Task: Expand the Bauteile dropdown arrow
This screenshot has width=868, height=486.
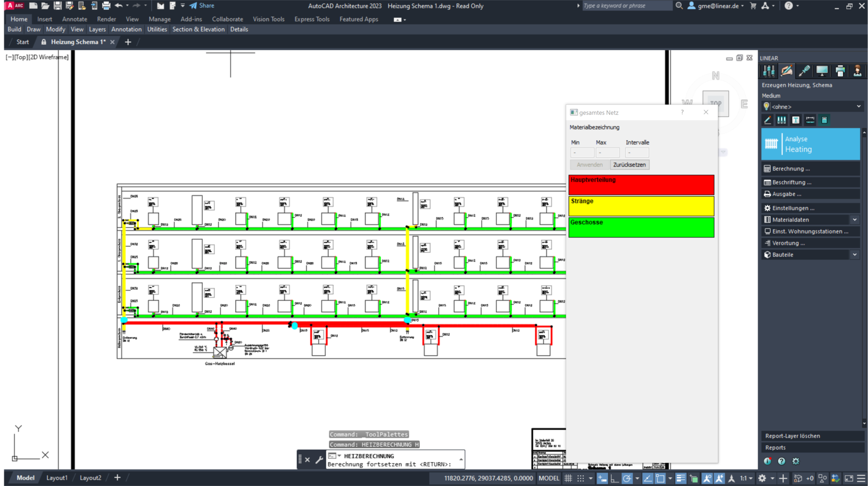Action: (x=854, y=255)
